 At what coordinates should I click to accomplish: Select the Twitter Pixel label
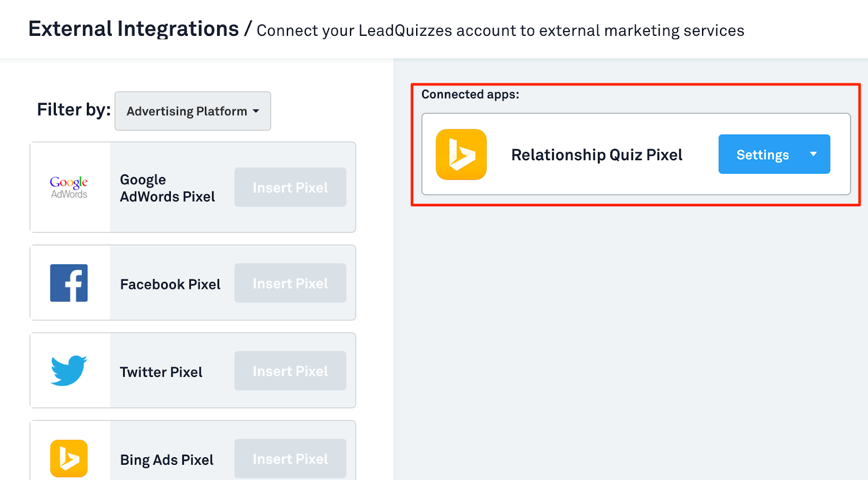click(161, 372)
